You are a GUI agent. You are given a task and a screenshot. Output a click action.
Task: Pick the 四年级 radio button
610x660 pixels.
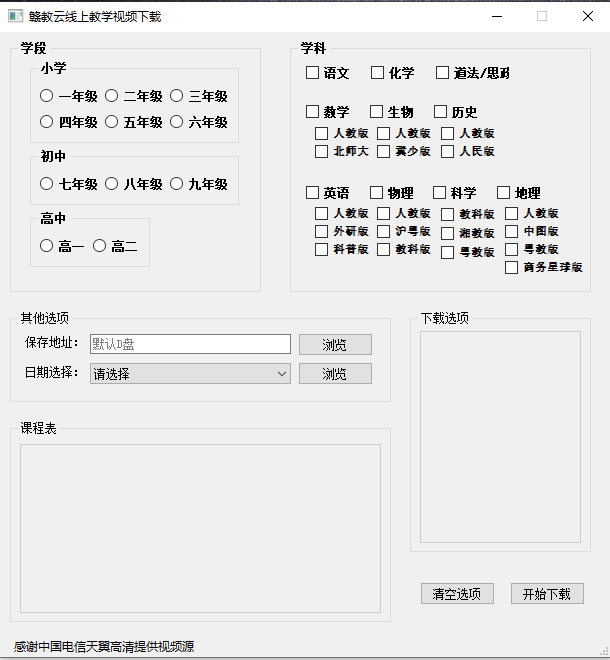tap(46, 122)
